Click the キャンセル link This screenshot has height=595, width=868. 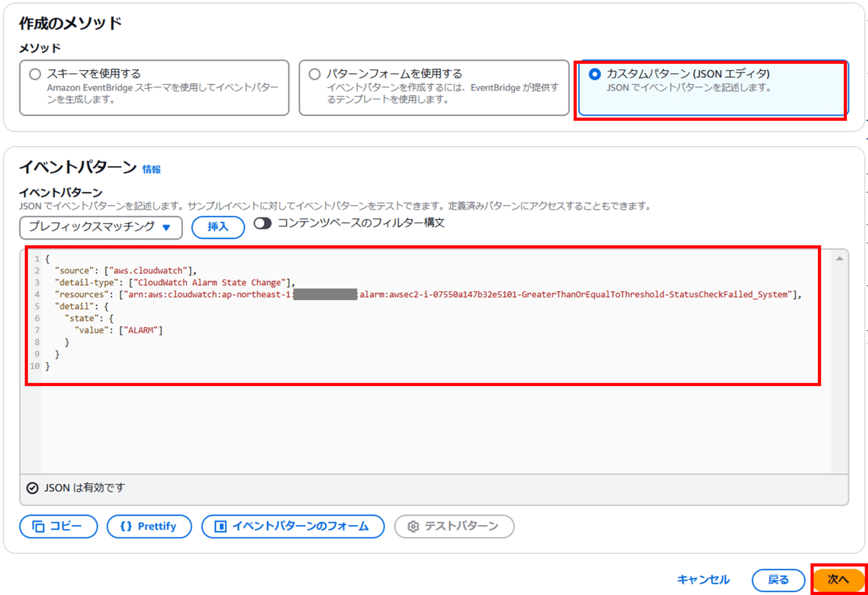click(x=704, y=580)
